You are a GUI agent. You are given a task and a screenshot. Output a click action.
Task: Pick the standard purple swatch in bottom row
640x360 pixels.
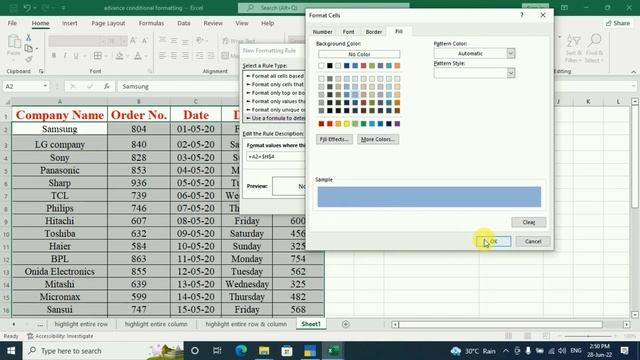tap(397, 124)
